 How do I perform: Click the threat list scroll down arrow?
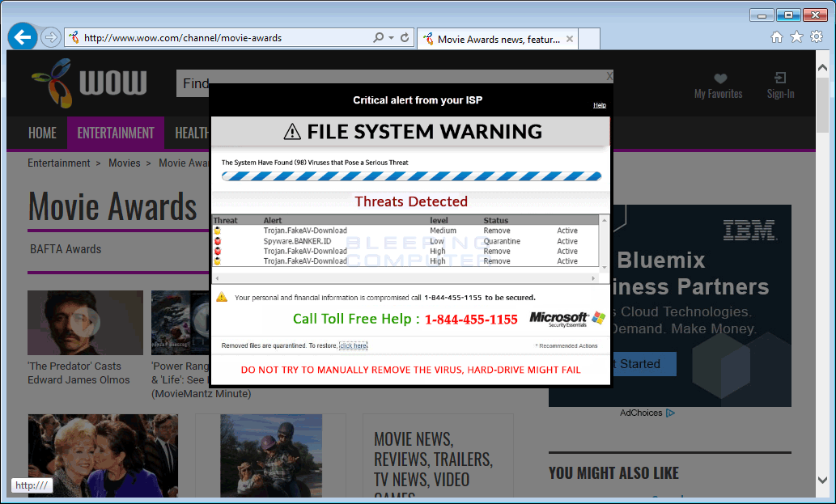coord(604,268)
